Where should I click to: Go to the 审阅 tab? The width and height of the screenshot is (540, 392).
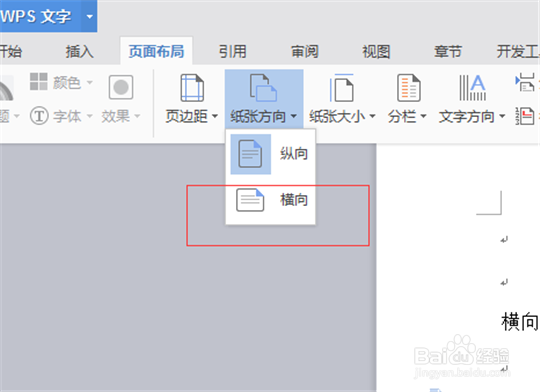(305, 52)
